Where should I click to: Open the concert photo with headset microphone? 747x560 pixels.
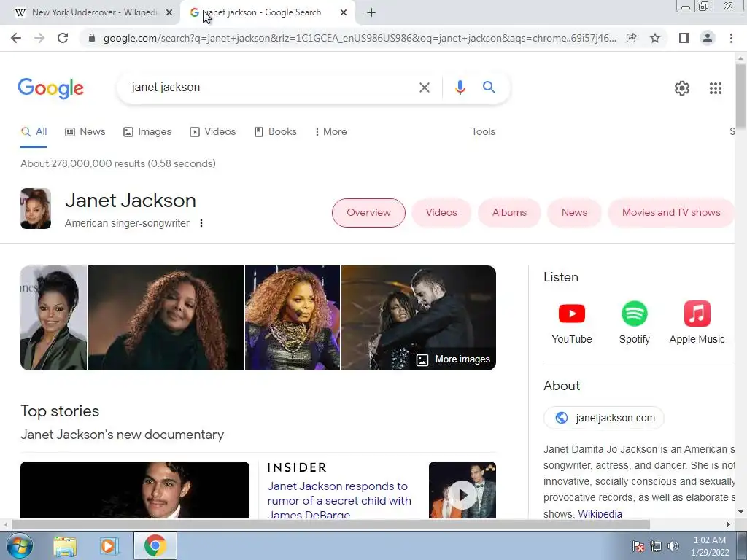pos(293,318)
